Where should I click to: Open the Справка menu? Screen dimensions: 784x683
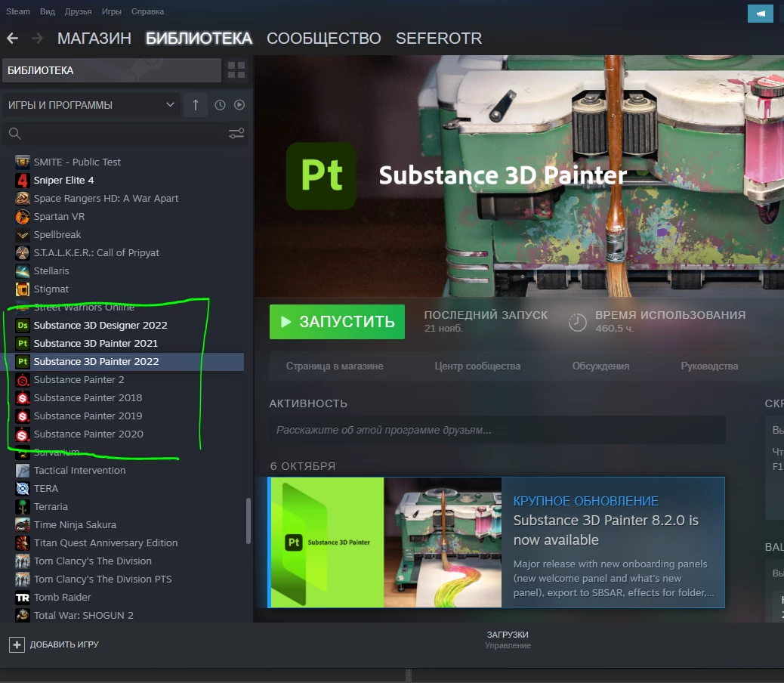coord(147,11)
